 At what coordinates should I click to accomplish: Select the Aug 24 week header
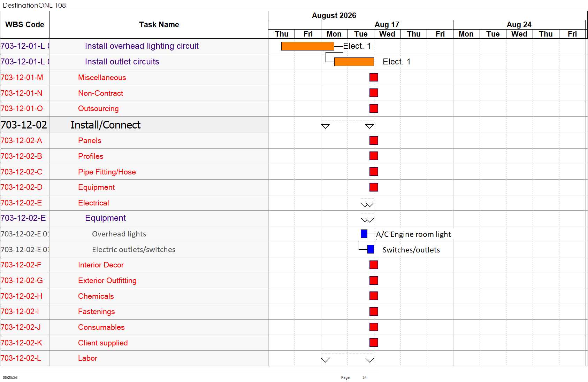pyautogui.click(x=519, y=25)
